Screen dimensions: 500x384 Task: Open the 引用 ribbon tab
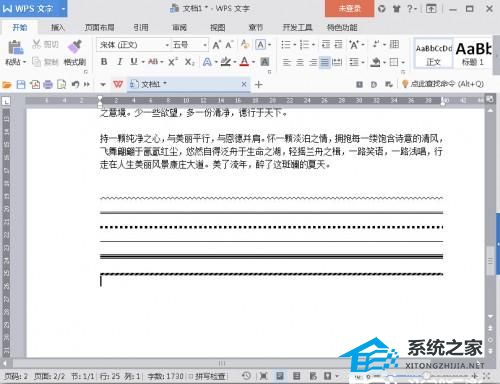click(x=141, y=27)
